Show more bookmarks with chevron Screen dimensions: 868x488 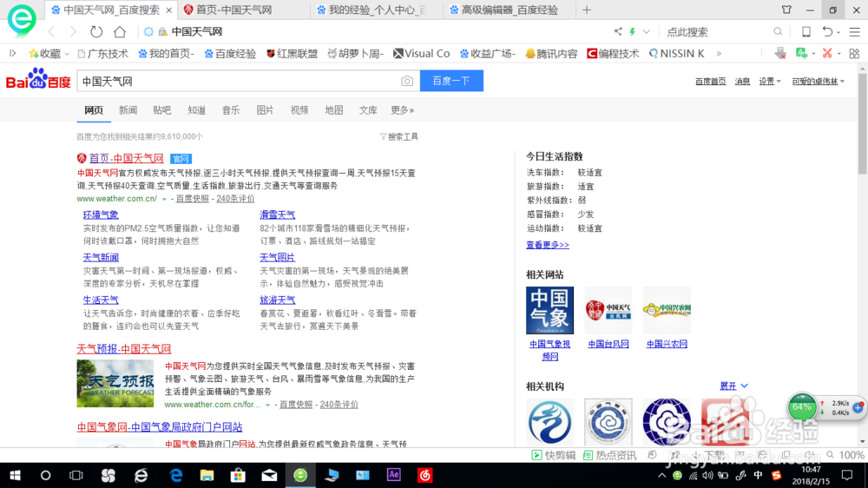(719, 54)
